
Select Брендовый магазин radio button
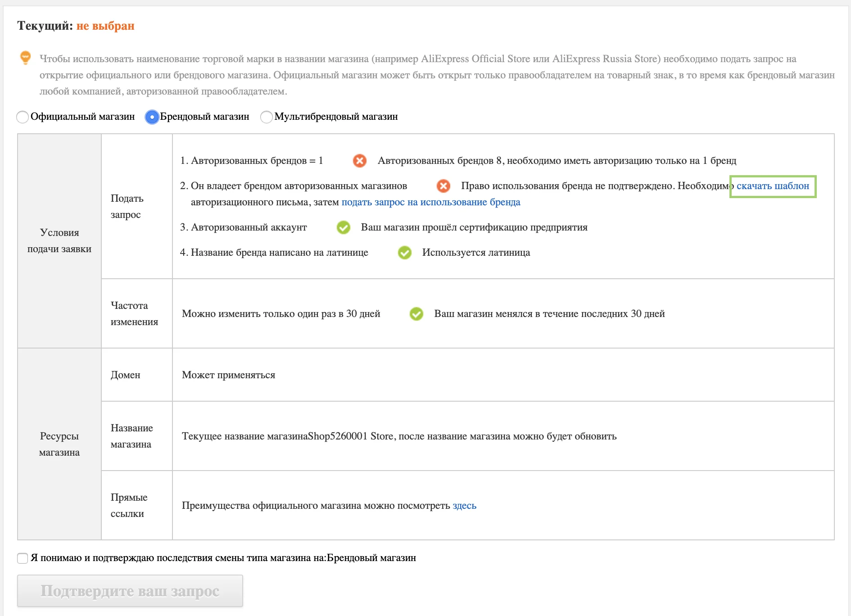pos(152,117)
